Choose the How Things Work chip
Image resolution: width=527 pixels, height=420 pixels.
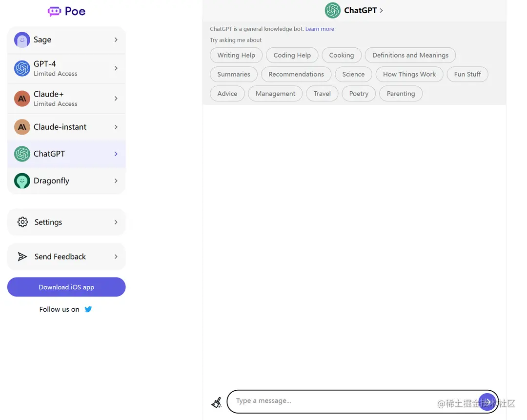[x=409, y=74]
